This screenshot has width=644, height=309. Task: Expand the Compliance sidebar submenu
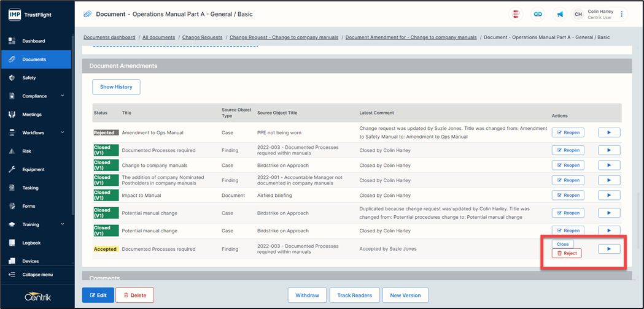(x=62, y=96)
